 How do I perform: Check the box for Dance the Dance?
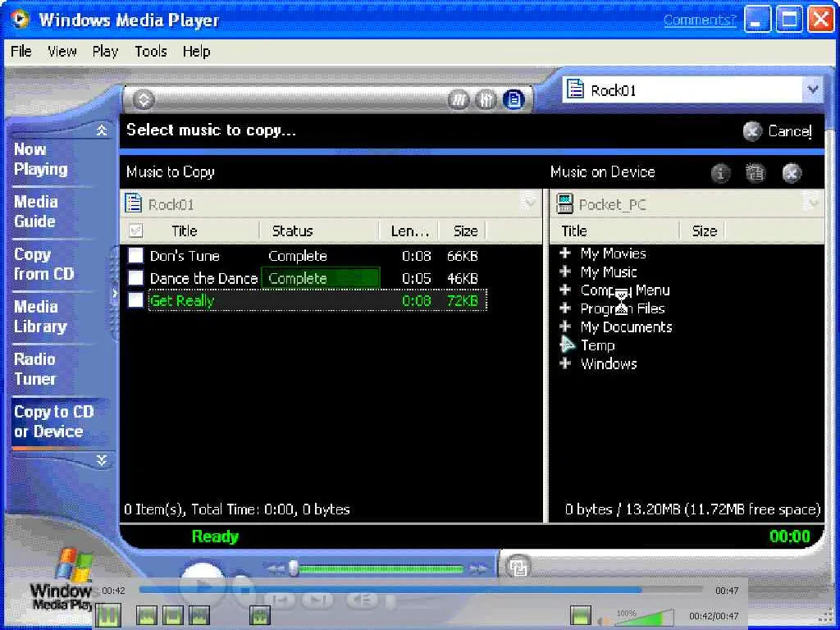point(136,277)
